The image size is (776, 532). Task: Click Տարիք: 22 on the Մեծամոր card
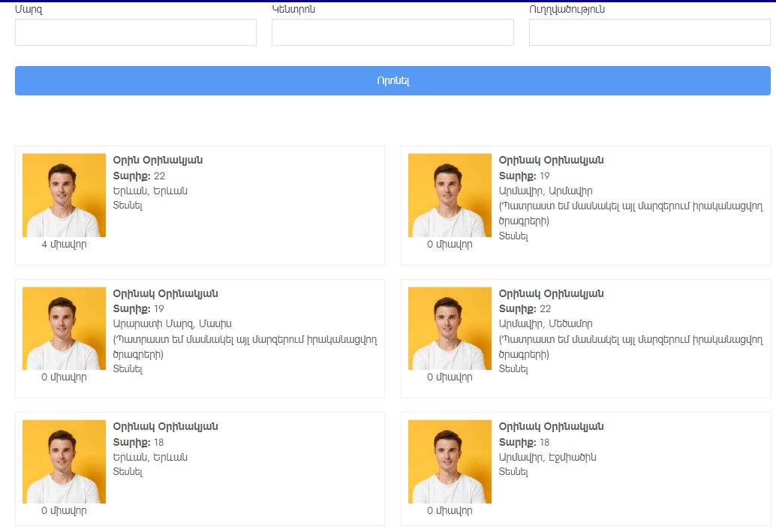pyautogui.click(x=525, y=309)
